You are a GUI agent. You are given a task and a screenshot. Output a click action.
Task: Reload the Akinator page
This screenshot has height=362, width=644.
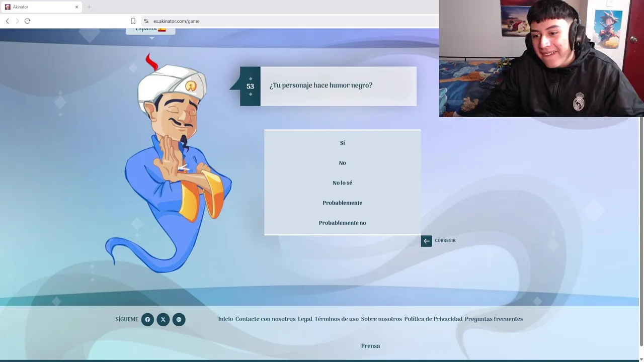27,21
